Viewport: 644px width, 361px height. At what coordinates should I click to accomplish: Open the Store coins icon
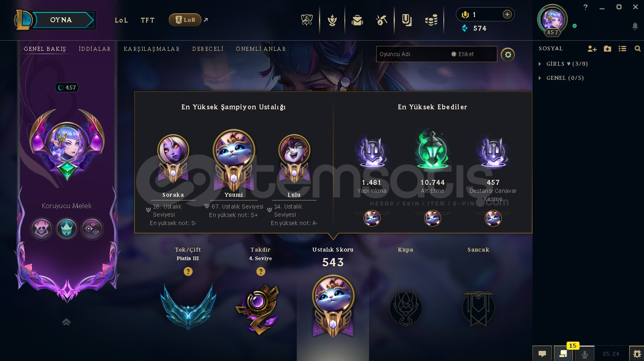tap(431, 20)
